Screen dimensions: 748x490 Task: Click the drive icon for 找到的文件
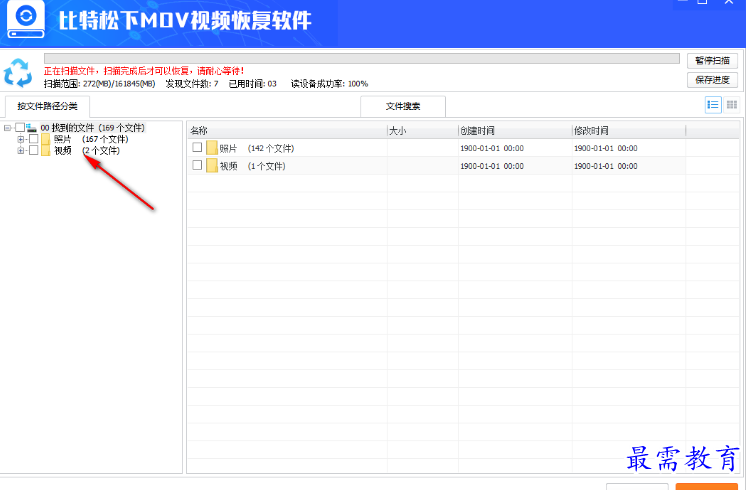point(32,128)
